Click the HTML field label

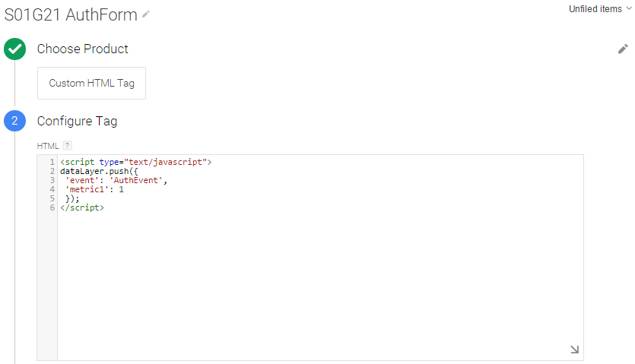click(x=48, y=146)
